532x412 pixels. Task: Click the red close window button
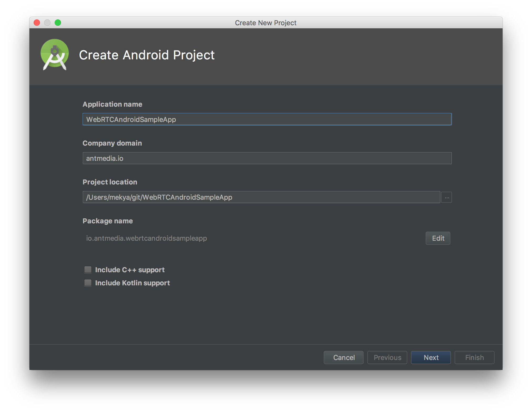point(37,23)
